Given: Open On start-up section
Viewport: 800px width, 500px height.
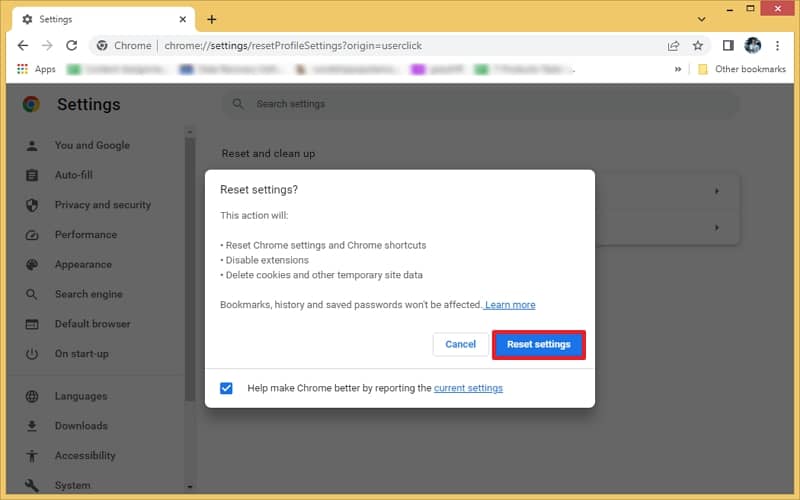Looking at the screenshot, I should 82,354.
